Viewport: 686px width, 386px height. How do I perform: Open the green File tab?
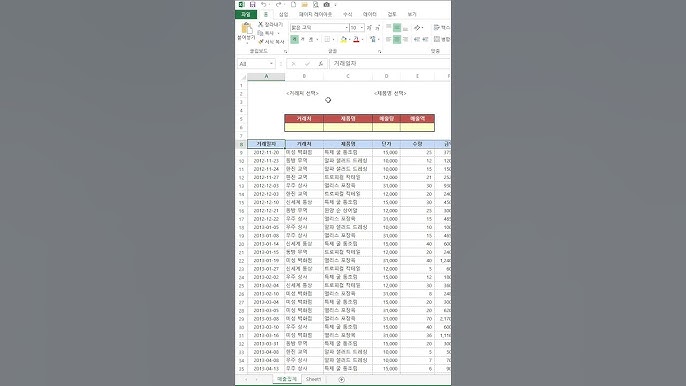pyautogui.click(x=245, y=14)
